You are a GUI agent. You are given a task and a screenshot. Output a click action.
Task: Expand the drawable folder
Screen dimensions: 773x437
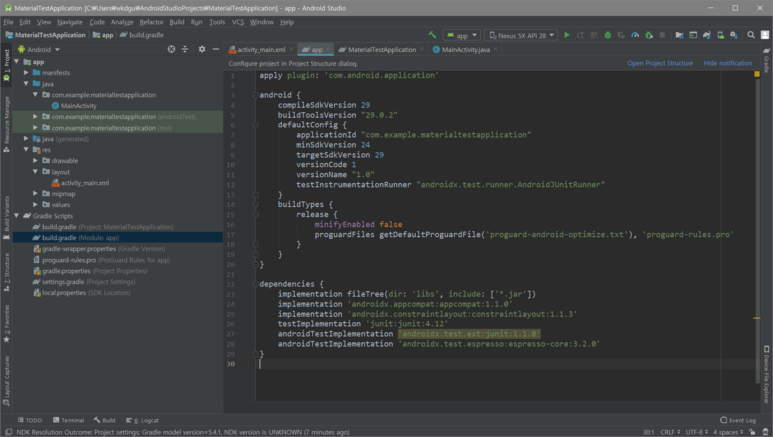[35, 160]
